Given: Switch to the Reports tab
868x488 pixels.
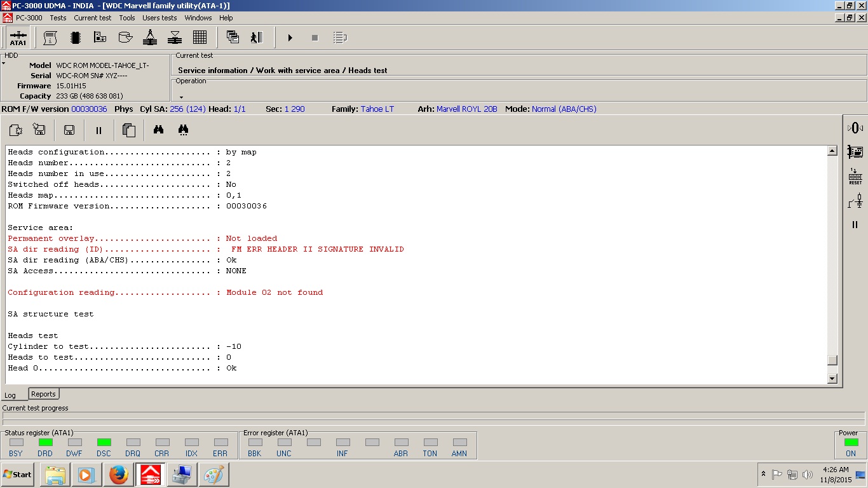Looking at the screenshot, I should pos(44,394).
